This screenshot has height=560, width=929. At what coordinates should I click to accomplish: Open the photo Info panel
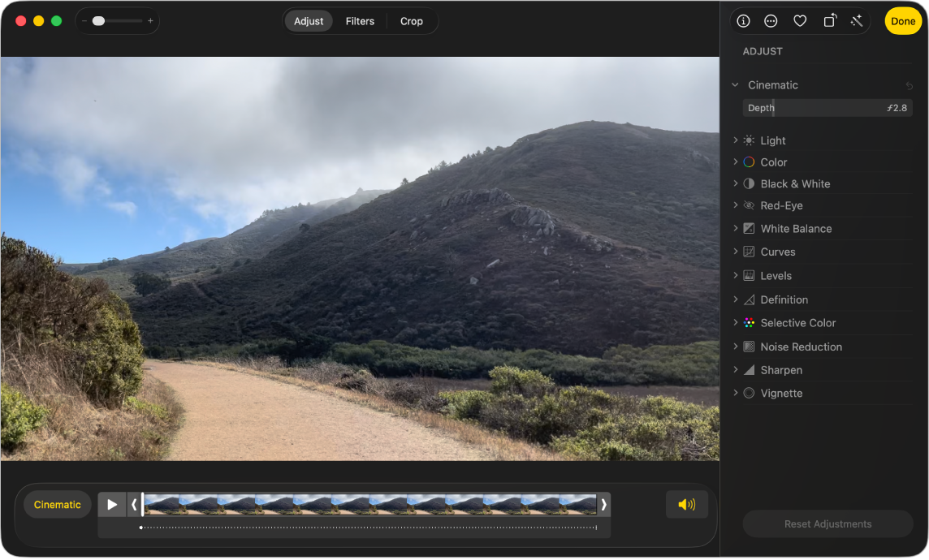[742, 21]
